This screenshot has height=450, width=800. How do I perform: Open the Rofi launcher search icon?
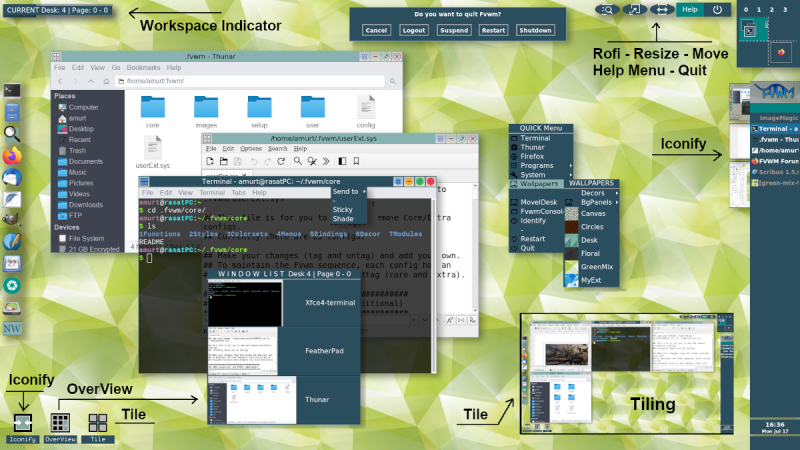click(x=607, y=10)
